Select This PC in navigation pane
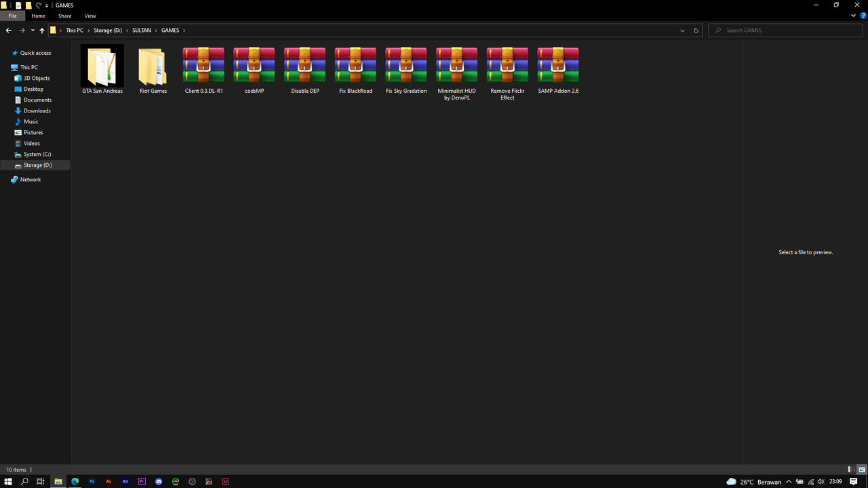This screenshot has height=488, width=868. [x=28, y=67]
